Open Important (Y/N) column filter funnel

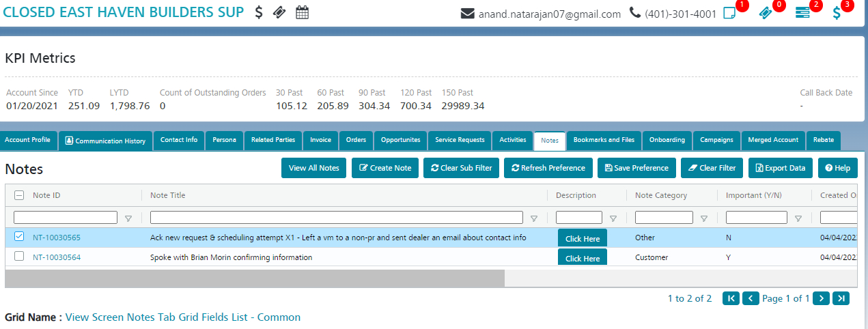[x=798, y=218]
